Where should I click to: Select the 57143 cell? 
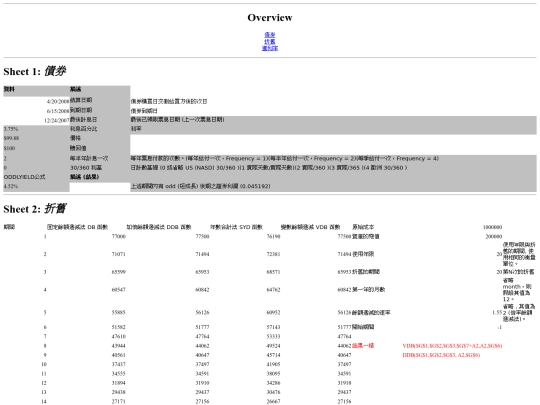click(x=273, y=327)
